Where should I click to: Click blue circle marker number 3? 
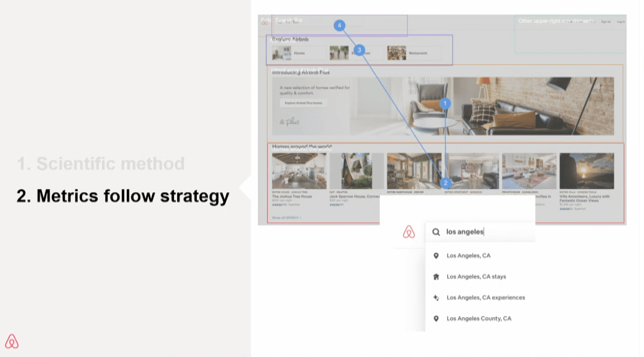click(359, 50)
